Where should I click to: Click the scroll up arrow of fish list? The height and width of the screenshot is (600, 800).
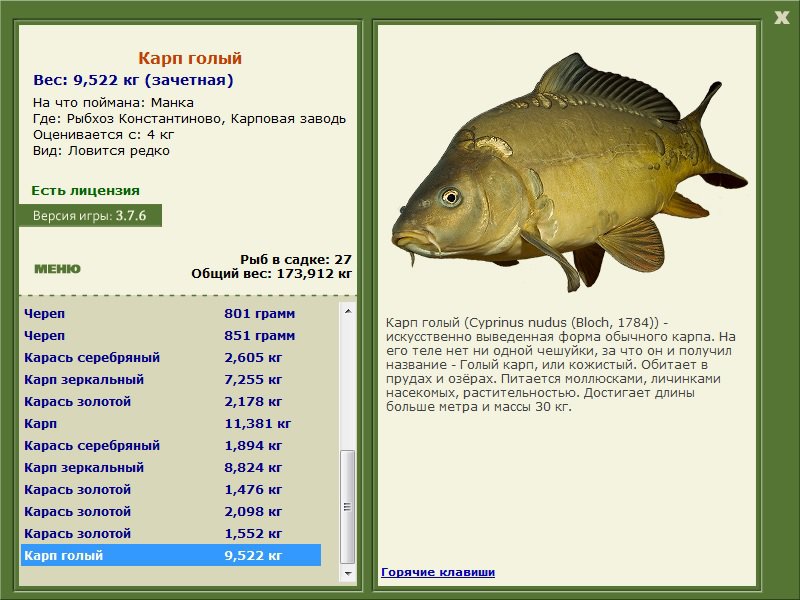click(347, 311)
